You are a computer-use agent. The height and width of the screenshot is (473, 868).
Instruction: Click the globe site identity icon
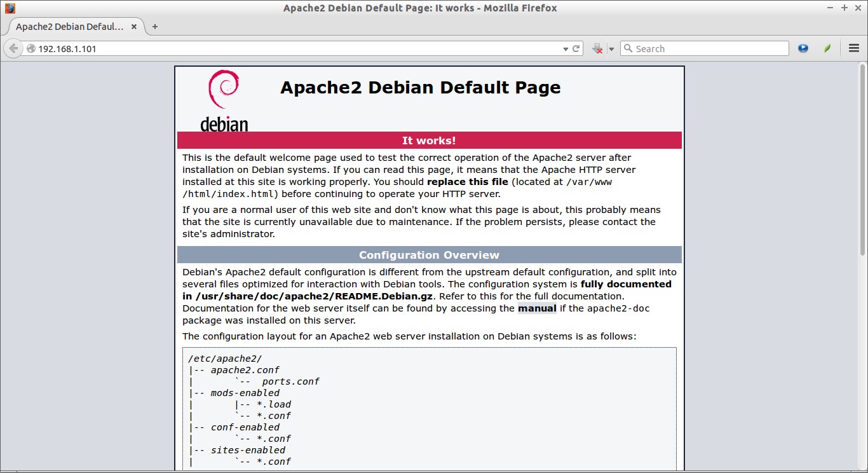click(x=31, y=48)
